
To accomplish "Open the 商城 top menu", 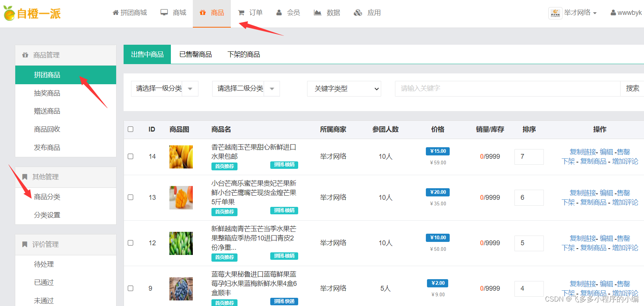I will pyautogui.click(x=173, y=13).
